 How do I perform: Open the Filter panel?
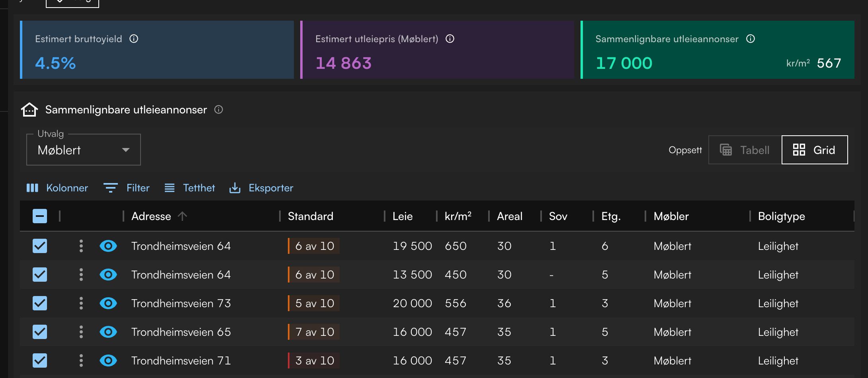point(127,188)
